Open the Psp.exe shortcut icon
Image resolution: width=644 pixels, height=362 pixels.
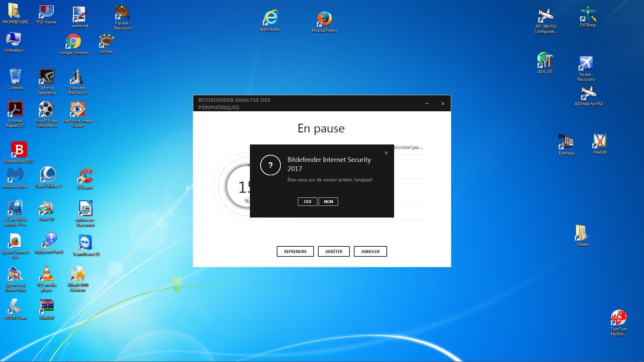(123, 17)
